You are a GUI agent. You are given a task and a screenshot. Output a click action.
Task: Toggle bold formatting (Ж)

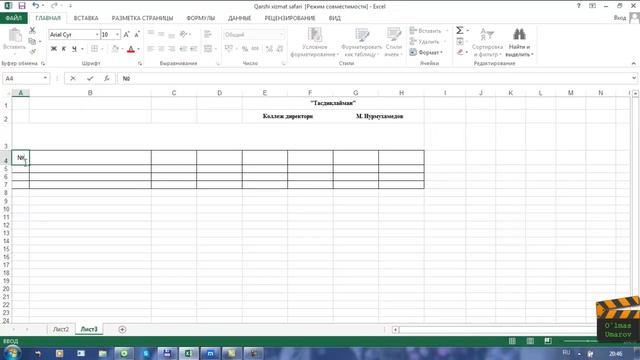tap(53, 49)
